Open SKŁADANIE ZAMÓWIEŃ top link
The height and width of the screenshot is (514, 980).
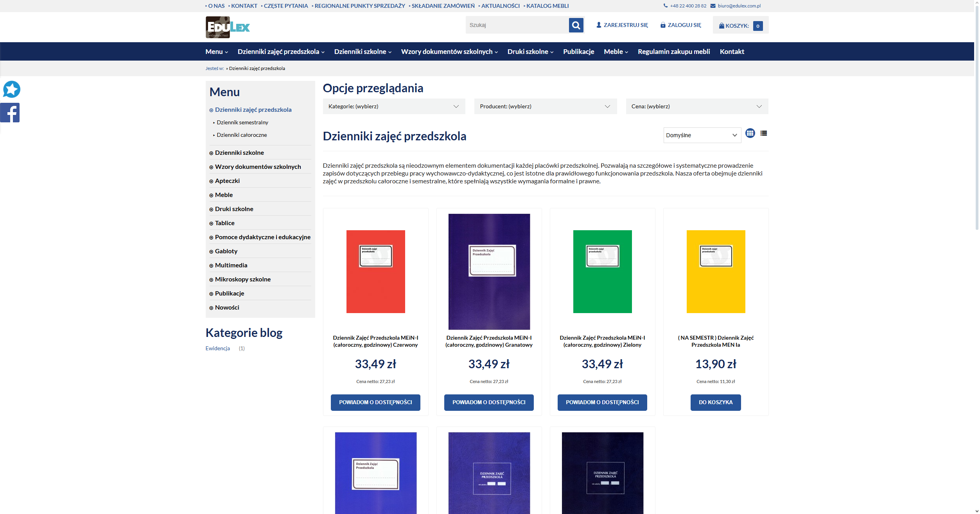pos(443,6)
